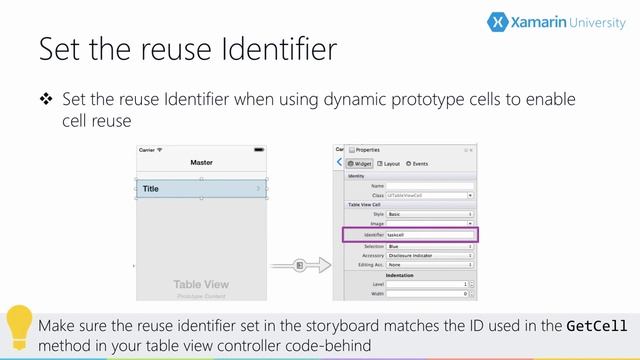Click the Indentation Level value field
The width and height of the screenshot is (640, 360).
(x=427, y=284)
